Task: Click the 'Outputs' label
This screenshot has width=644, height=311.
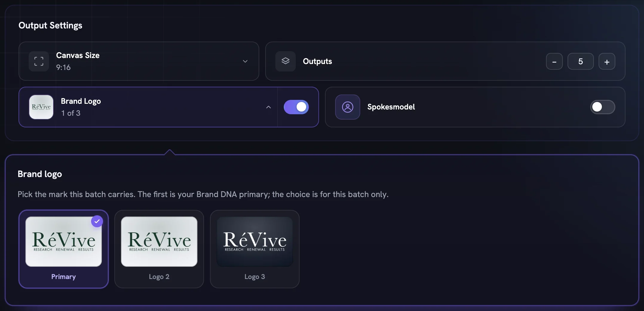Action: tap(317, 62)
